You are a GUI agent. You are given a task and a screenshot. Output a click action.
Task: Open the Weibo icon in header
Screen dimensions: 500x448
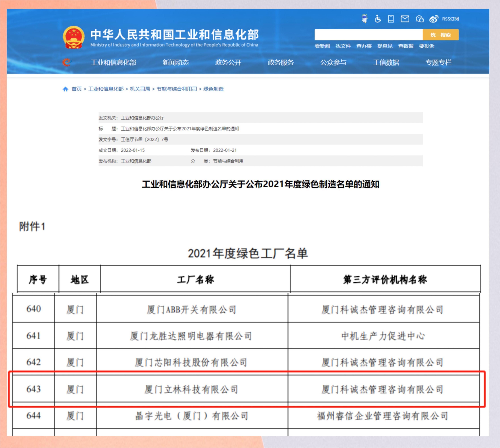433,19
